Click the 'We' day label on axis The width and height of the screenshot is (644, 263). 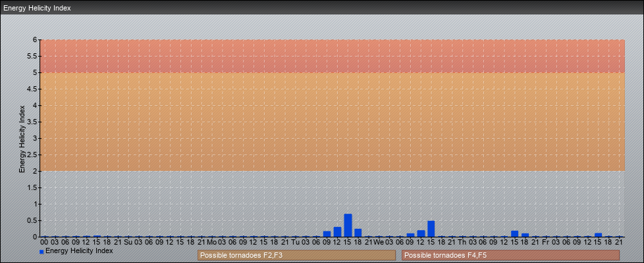(x=379, y=243)
